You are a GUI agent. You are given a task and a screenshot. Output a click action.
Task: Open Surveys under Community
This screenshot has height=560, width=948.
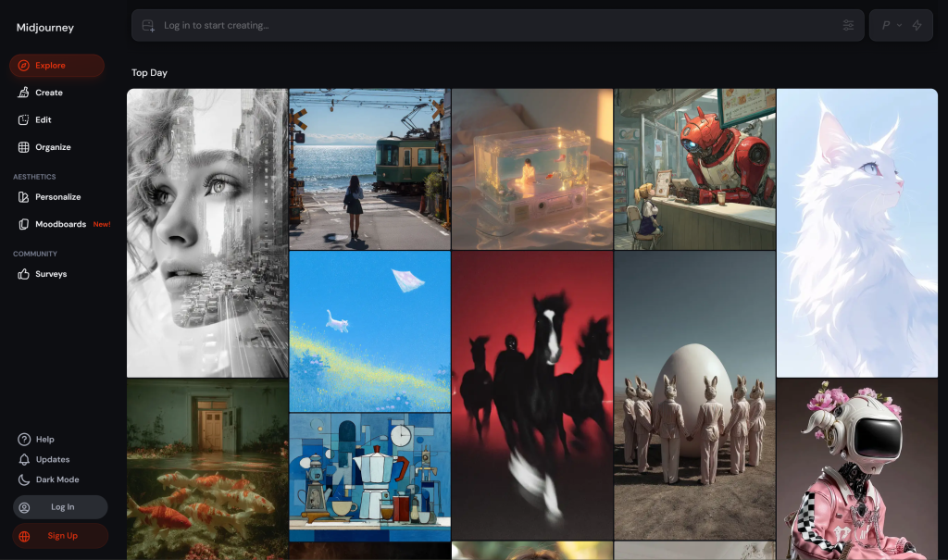coord(50,274)
